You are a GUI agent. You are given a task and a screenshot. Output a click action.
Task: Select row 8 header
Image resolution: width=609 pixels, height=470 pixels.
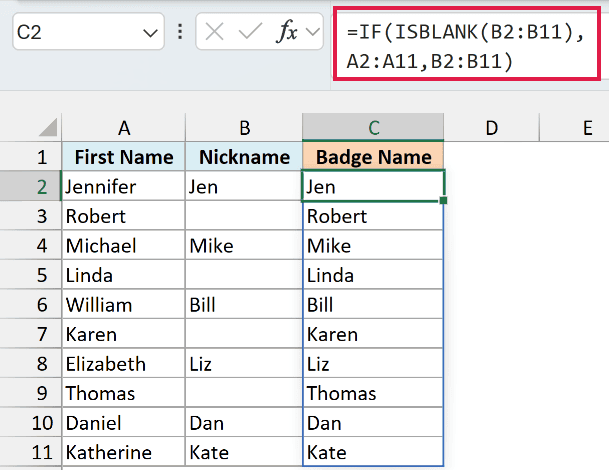coord(31,364)
